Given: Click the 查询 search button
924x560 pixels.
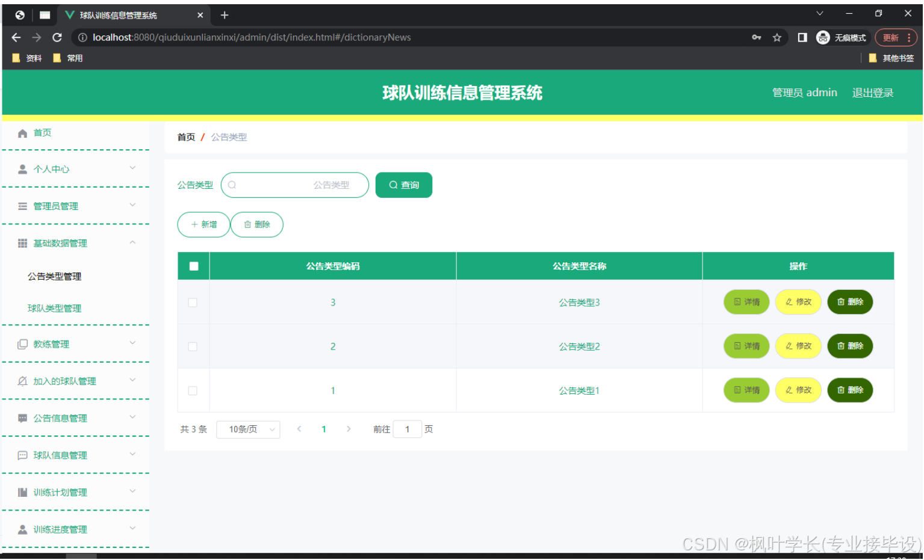Looking at the screenshot, I should click(404, 185).
